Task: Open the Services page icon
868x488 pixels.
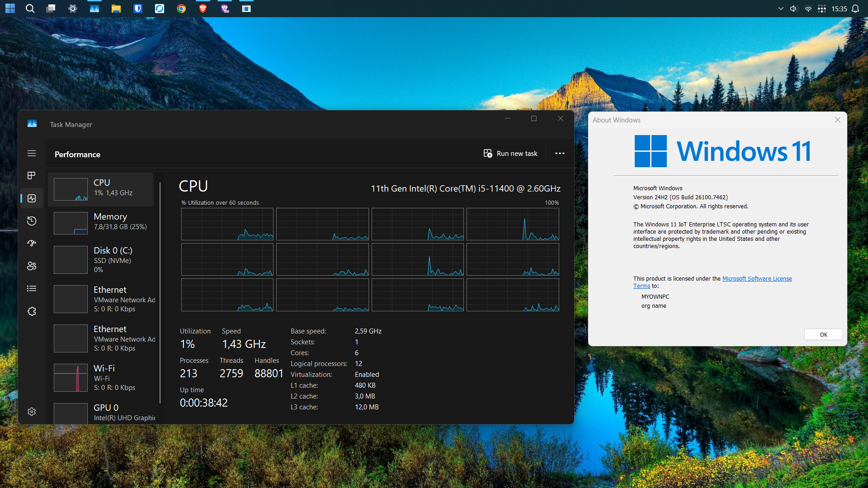Action: pyautogui.click(x=32, y=311)
